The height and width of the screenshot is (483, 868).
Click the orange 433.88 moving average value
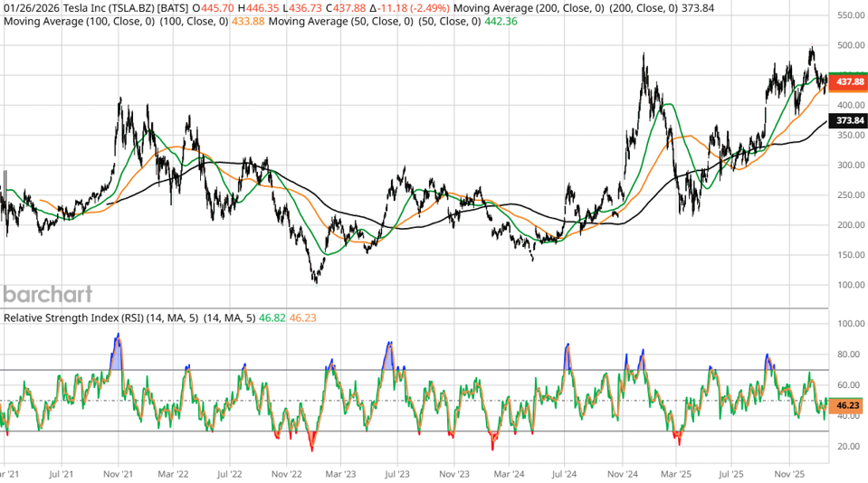point(247,21)
